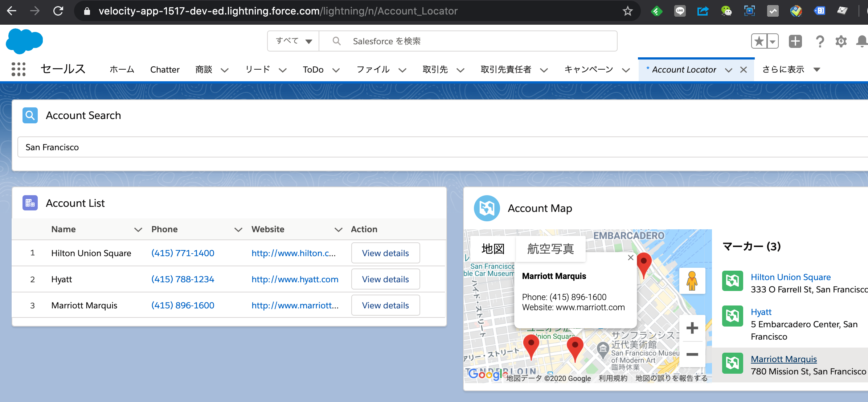Click the Salesforce を検索 global search box
The width and height of the screenshot is (868, 402).
click(x=468, y=41)
